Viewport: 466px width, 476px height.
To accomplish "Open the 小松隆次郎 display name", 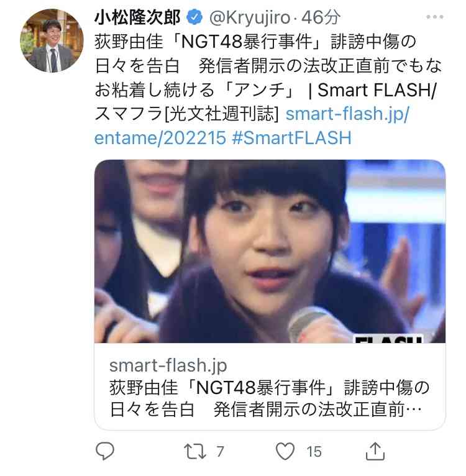I will point(137,17).
